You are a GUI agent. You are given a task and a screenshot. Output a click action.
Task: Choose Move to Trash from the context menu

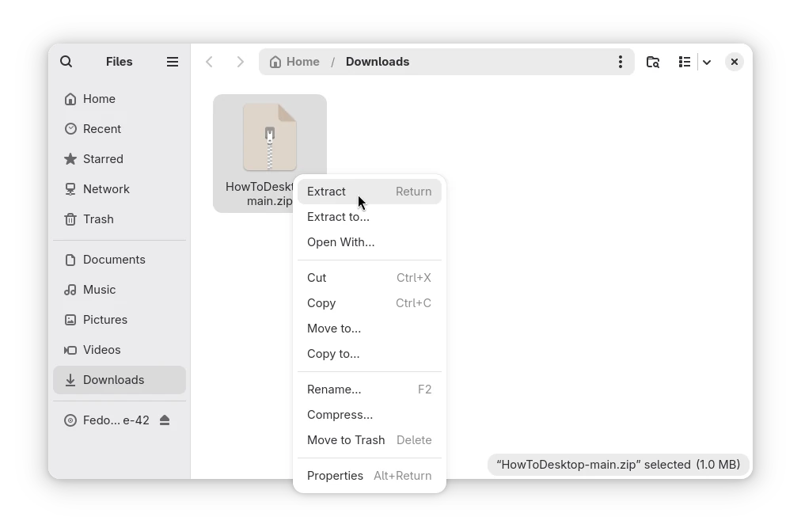point(370,440)
